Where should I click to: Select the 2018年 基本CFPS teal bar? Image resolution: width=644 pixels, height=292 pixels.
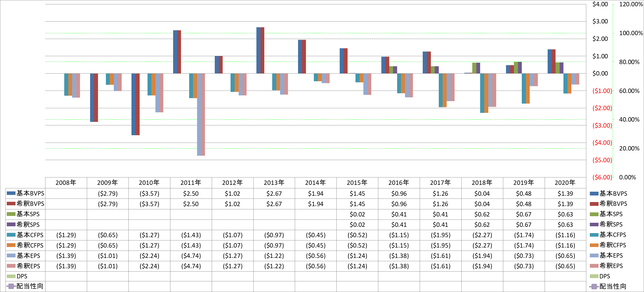[482, 93]
